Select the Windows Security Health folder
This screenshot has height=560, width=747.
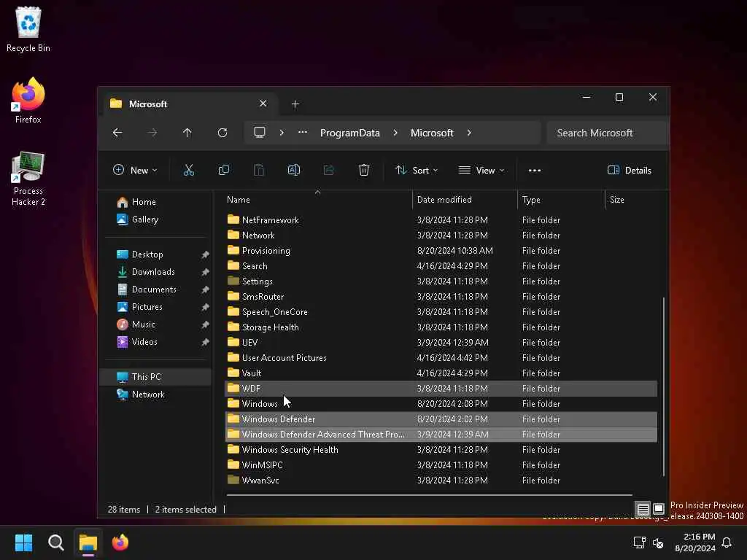(441, 449)
